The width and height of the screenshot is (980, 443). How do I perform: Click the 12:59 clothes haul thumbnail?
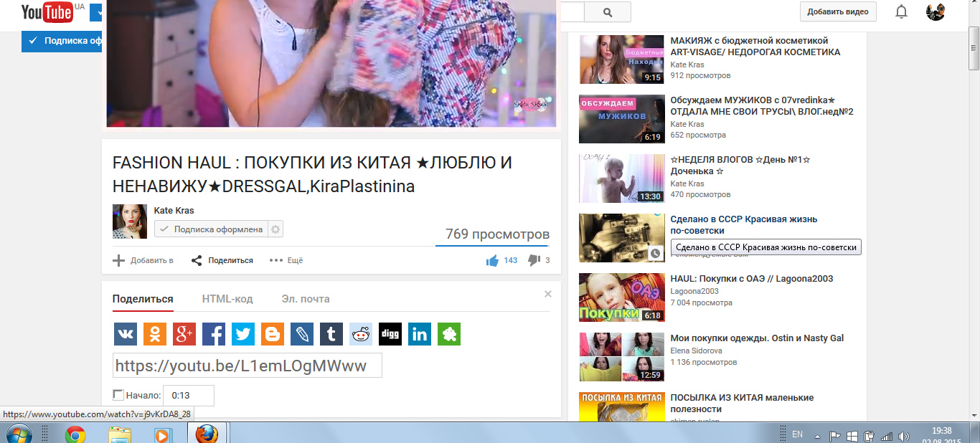click(x=622, y=357)
